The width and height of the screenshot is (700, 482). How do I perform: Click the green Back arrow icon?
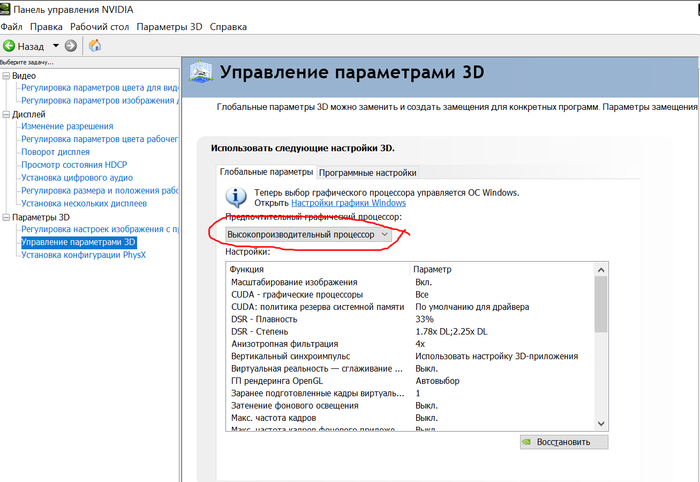(x=9, y=46)
